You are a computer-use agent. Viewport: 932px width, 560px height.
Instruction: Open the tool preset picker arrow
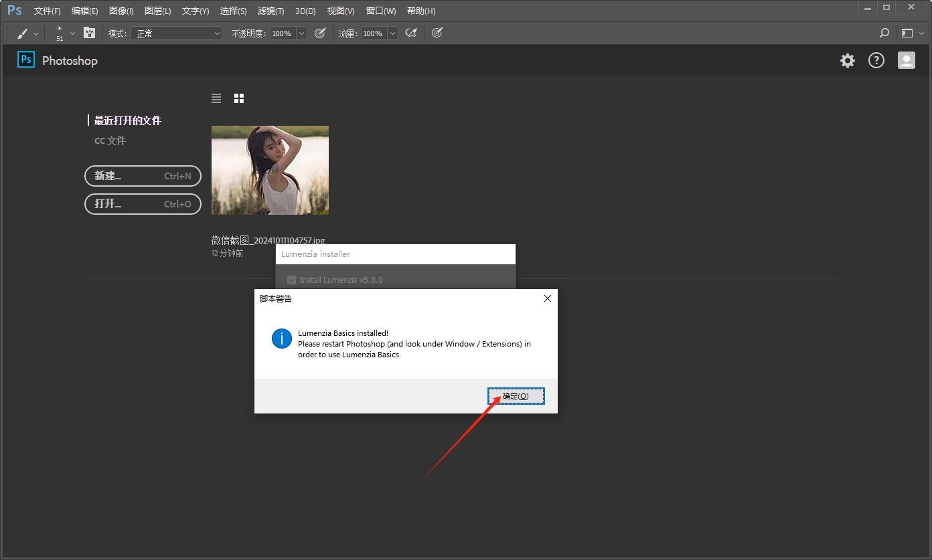pyautogui.click(x=35, y=33)
